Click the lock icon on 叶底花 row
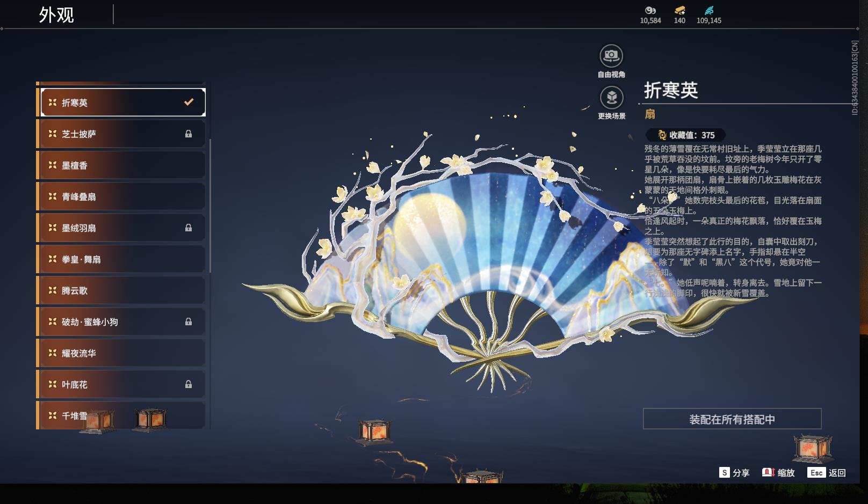The height and width of the screenshot is (504, 868). [x=189, y=384]
